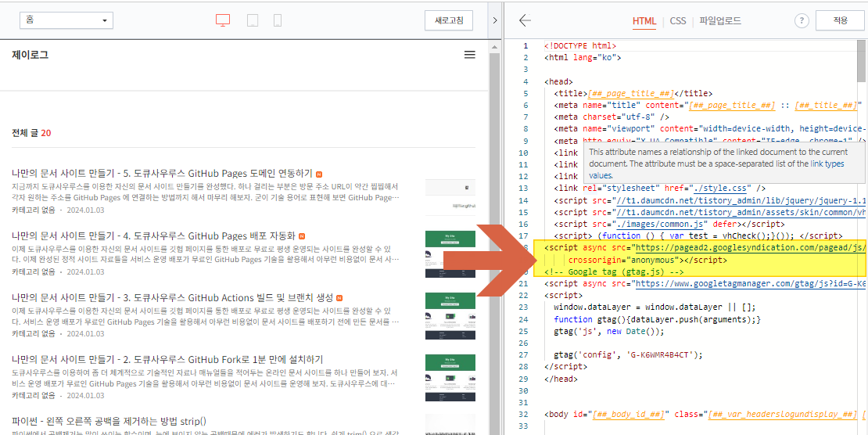Click the New badge on post 5 title
This screenshot has width=868, height=435.
click(319, 174)
